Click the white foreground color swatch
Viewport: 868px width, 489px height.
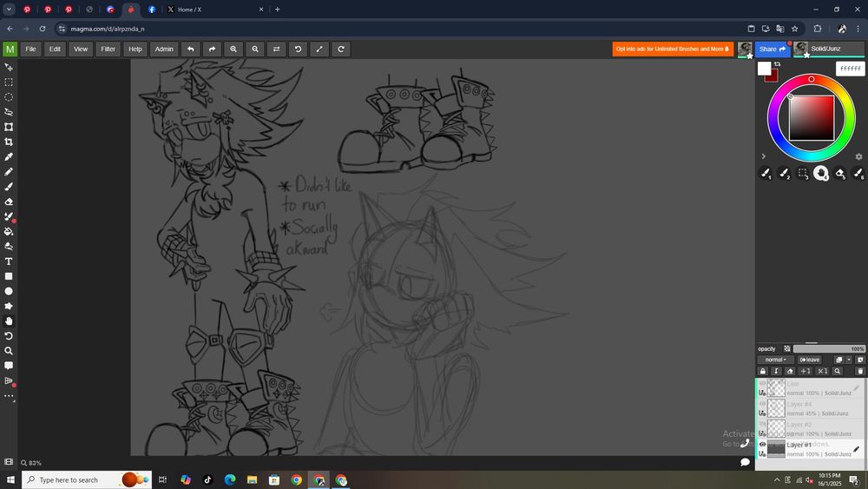pos(764,68)
